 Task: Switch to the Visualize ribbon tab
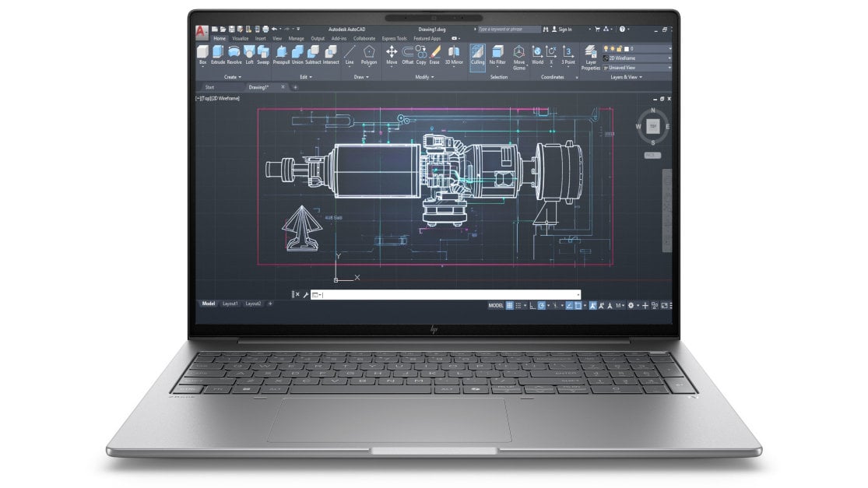click(x=240, y=38)
